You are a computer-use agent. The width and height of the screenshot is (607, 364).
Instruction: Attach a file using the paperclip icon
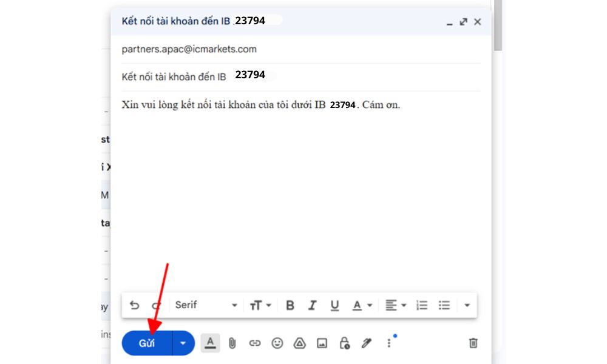click(x=232, y=343)
